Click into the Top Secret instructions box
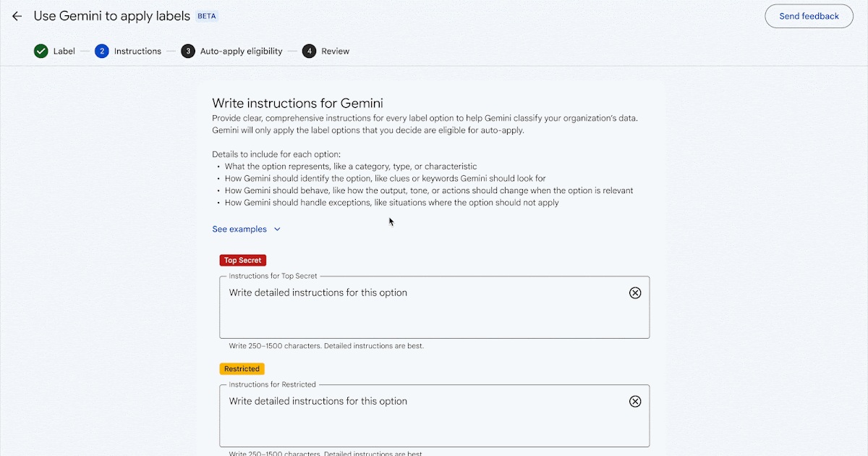The height and width of the screenshot is (456, 868). click(x=434, y=308)
